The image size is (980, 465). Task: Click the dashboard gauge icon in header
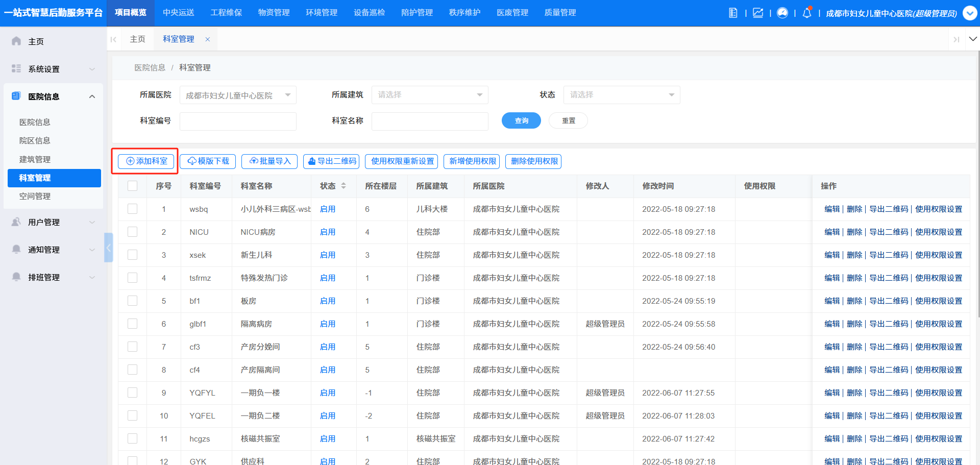(782, 13)
